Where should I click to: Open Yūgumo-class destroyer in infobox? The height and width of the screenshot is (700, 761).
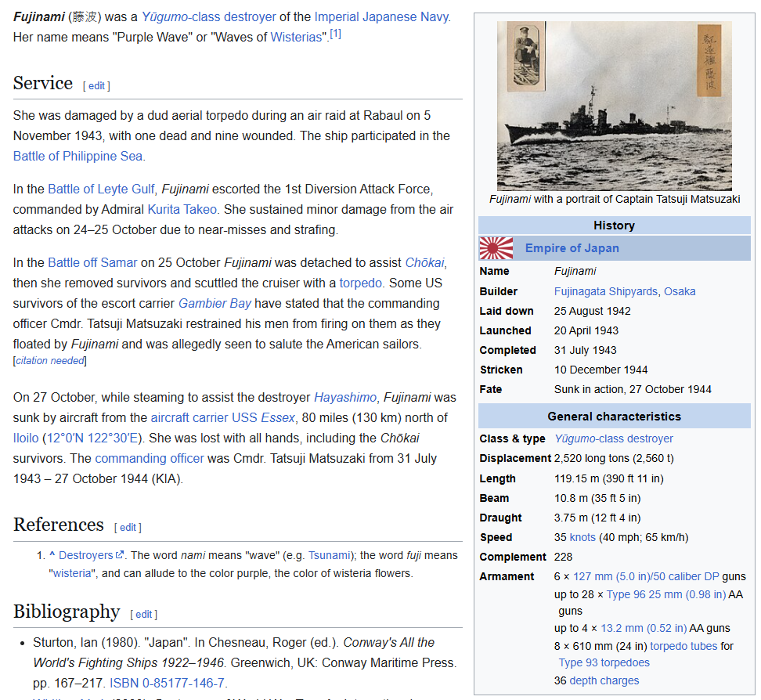click(x=614, y=438)
